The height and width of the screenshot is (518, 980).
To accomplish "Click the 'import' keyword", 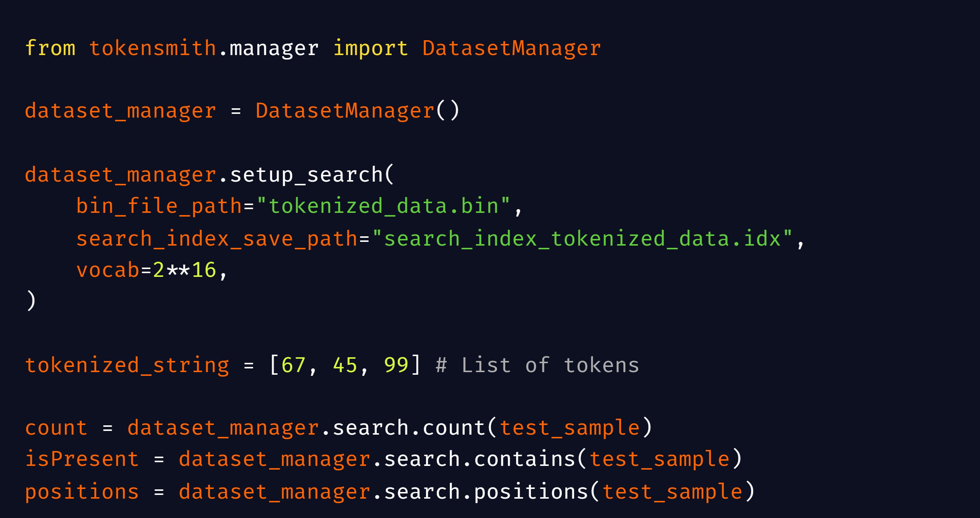I will coord(370,48).
